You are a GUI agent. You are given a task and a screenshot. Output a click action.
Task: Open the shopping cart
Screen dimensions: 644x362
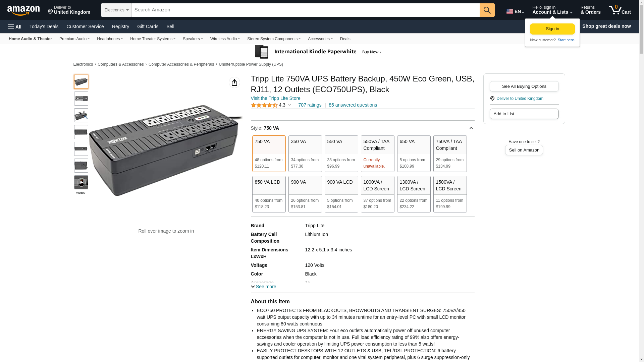(x=620, y=10)
